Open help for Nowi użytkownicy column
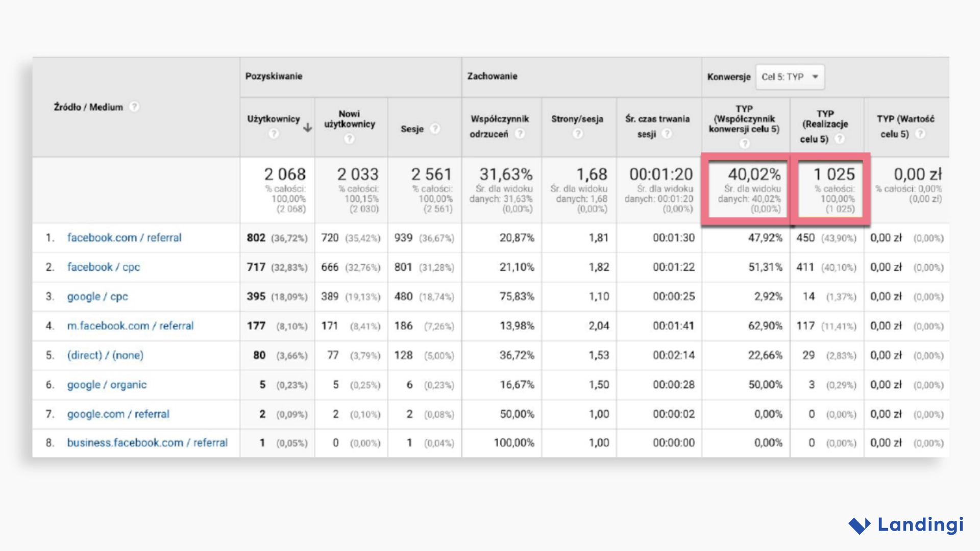Screen dimensions: 980x551 (350, 137)
